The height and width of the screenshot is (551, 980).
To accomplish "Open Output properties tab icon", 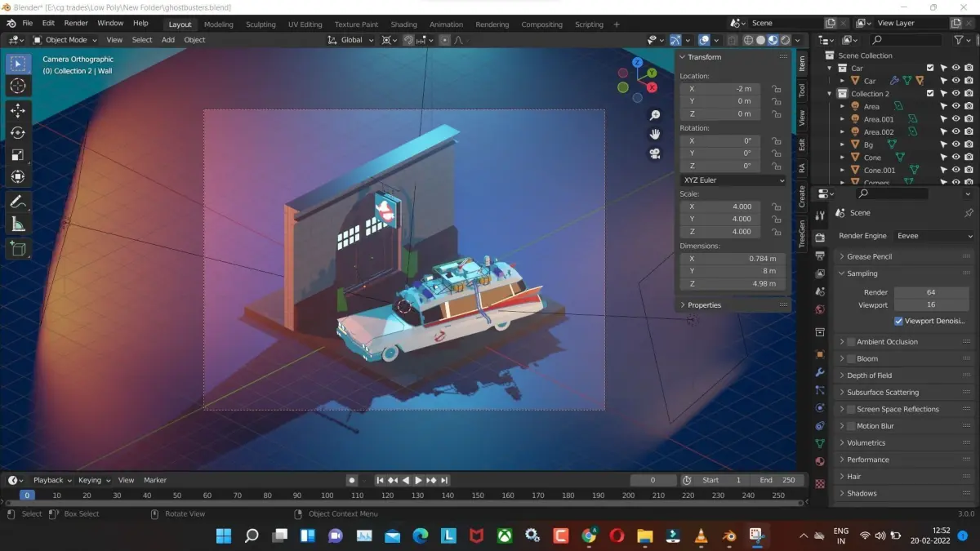I will pos(820,256).
